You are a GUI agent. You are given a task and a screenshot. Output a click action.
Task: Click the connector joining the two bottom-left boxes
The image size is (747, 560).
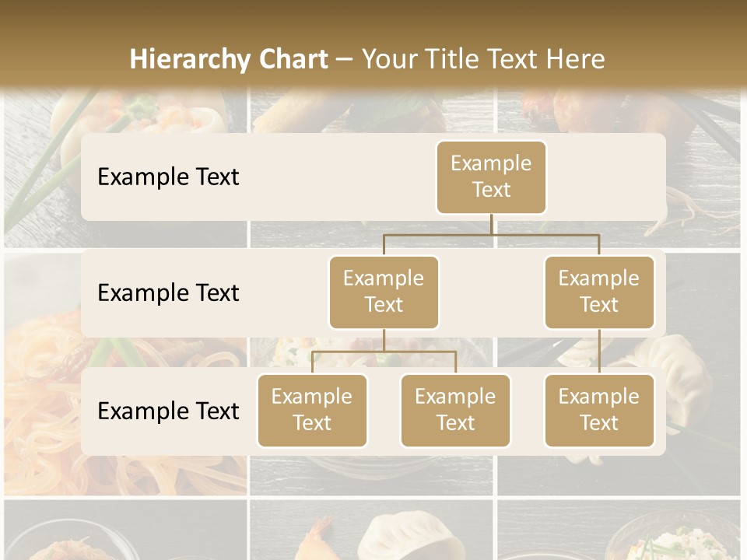point(384,352)
